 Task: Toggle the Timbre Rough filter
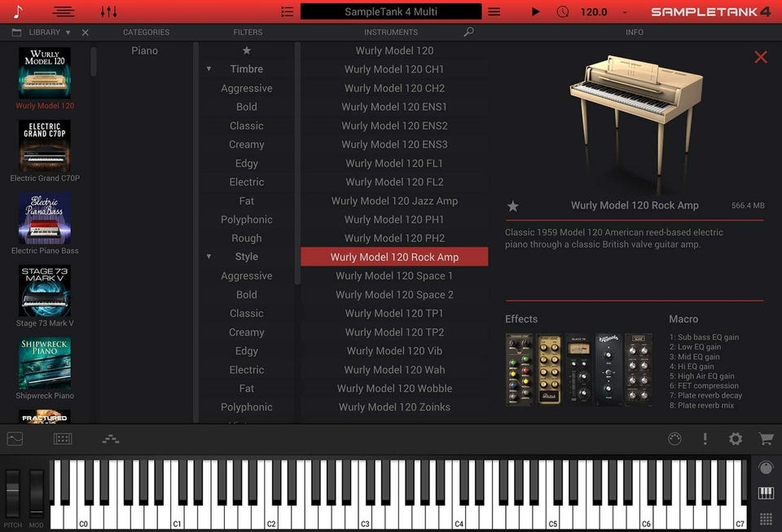(246, 239)
